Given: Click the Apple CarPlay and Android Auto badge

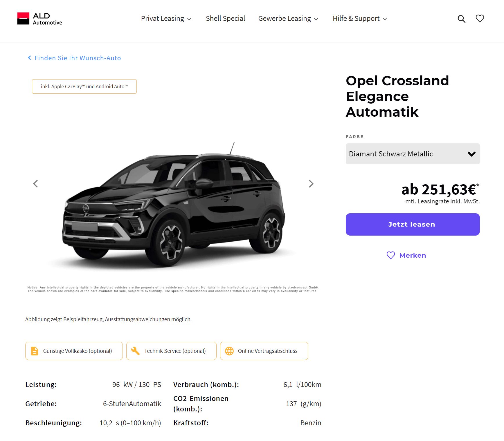Looking at the screenshot, I should (x=84, y=86).
